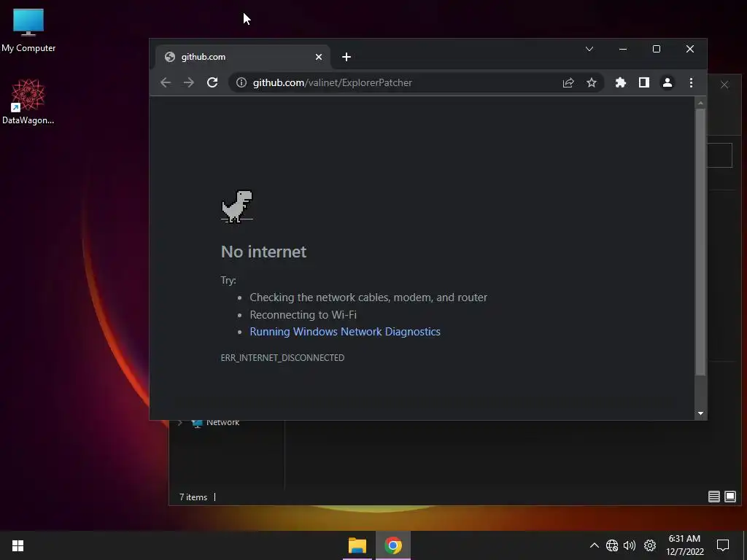Open the taskbar clock and date

pyautogui.click(x=684, y=545)
